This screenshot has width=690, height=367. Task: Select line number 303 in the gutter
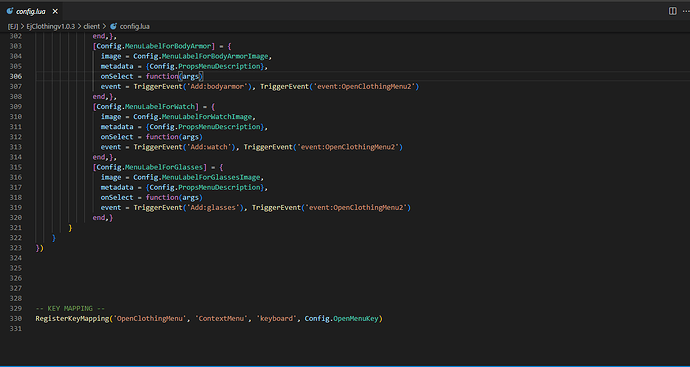coord(15,46)
